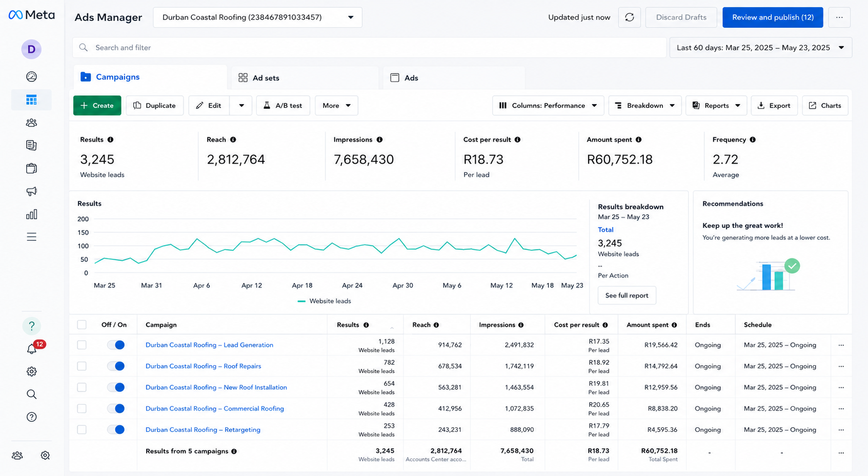Click the sidebar search magnifier icon

31,394
